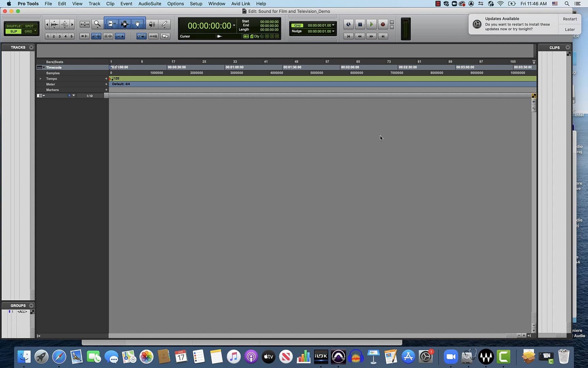Click the Record button in the transport
This screenshot has height=368, width=588.
click(x=382, y=24)
